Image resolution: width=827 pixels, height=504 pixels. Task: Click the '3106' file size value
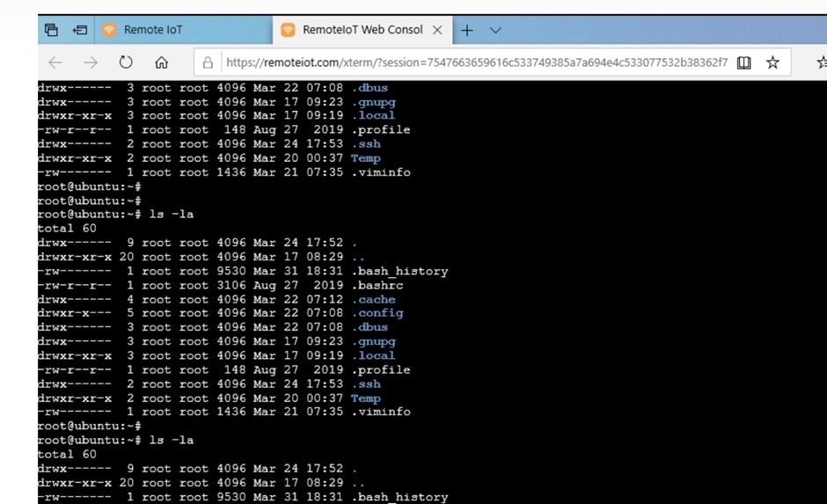point(231,285)
